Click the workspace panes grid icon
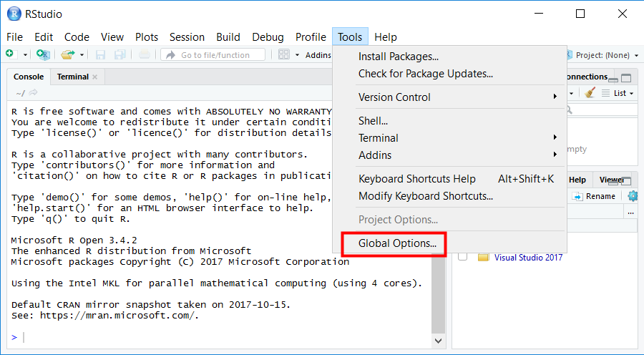Screen dimensions: 644x355 click(284, 54)
